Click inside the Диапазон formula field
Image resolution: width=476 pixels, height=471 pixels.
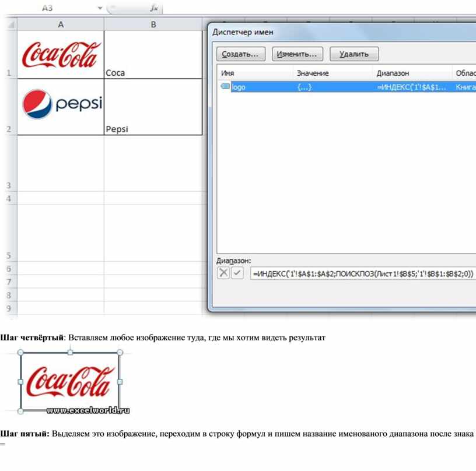362,273
